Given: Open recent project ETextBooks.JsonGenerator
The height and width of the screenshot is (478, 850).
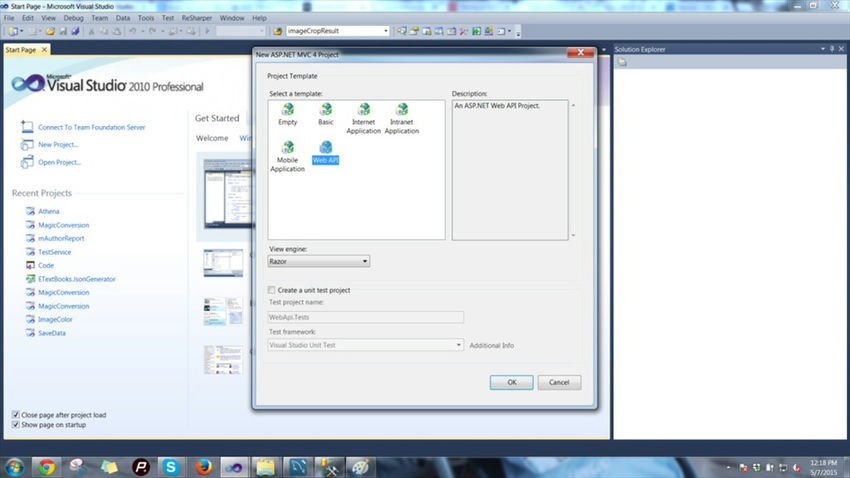Looking at the screenshot, I should (76, 279).
